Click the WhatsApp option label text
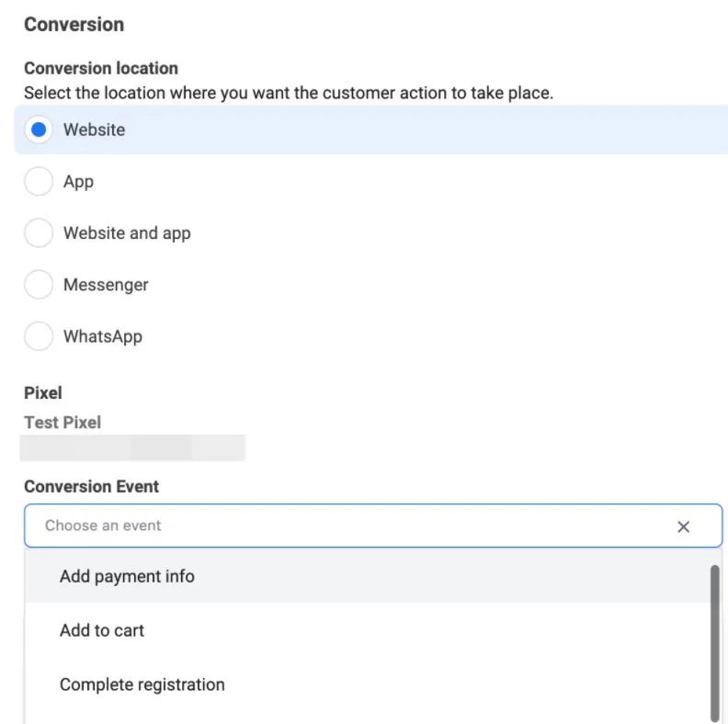This screenshot has height=724, width=728. coord(103,336)
